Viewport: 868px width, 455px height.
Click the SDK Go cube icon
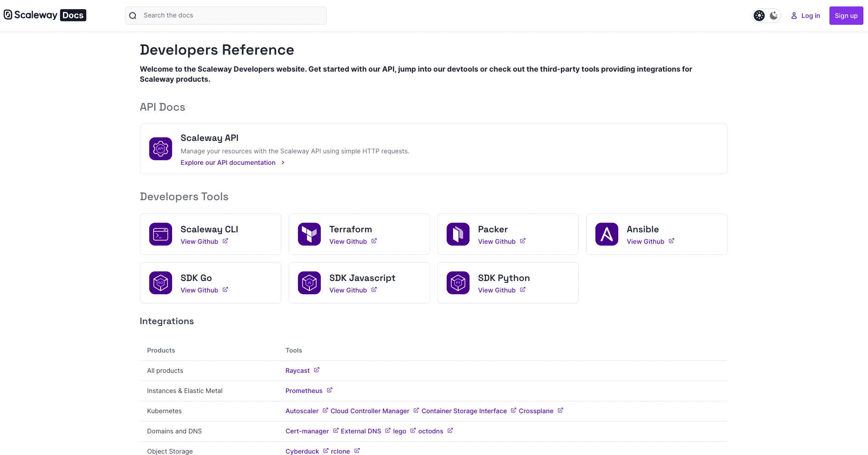pos(160,283)
